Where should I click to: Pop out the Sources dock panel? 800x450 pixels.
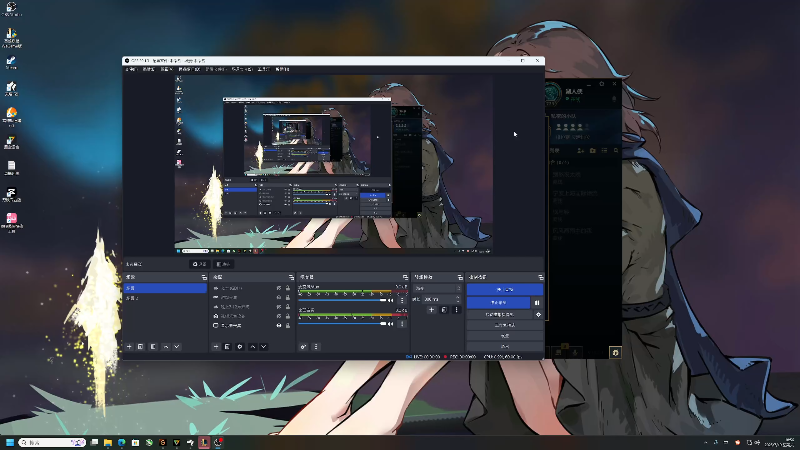(x=291, y=277)
